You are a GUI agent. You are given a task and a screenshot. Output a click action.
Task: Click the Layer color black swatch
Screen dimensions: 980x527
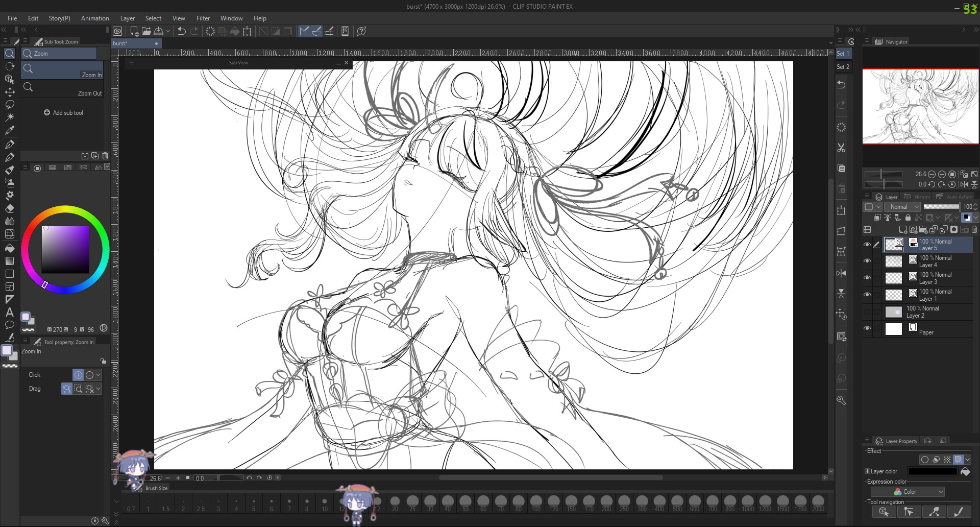point(933,471)
